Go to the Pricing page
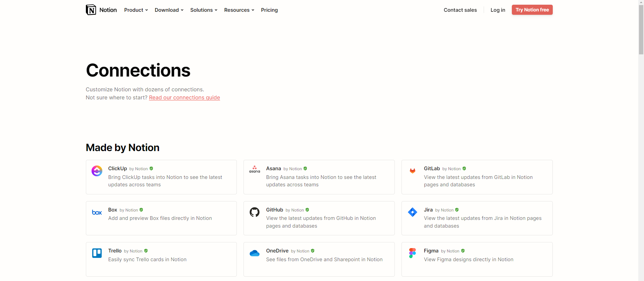 click(x=269, y=10)
